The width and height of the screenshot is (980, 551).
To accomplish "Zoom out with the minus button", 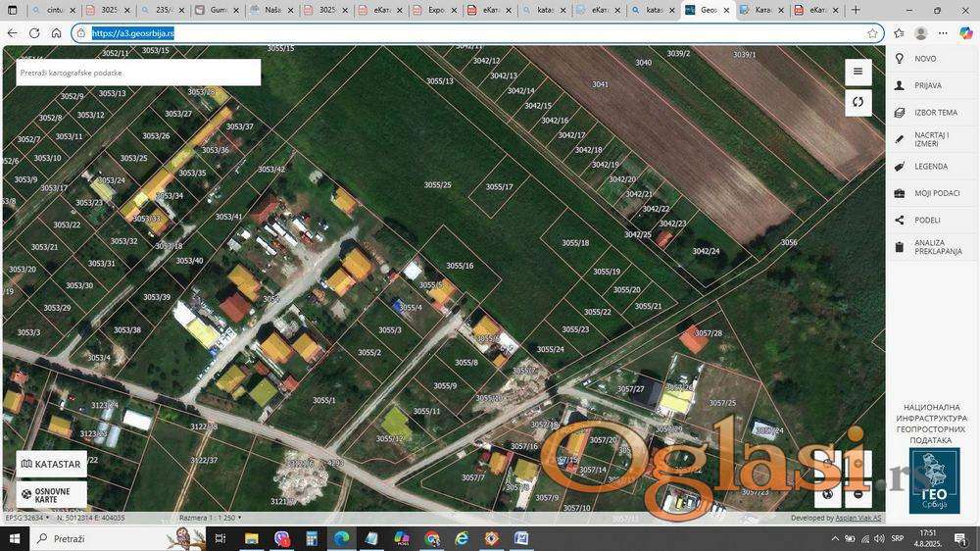I will click(x=857, y=493).
